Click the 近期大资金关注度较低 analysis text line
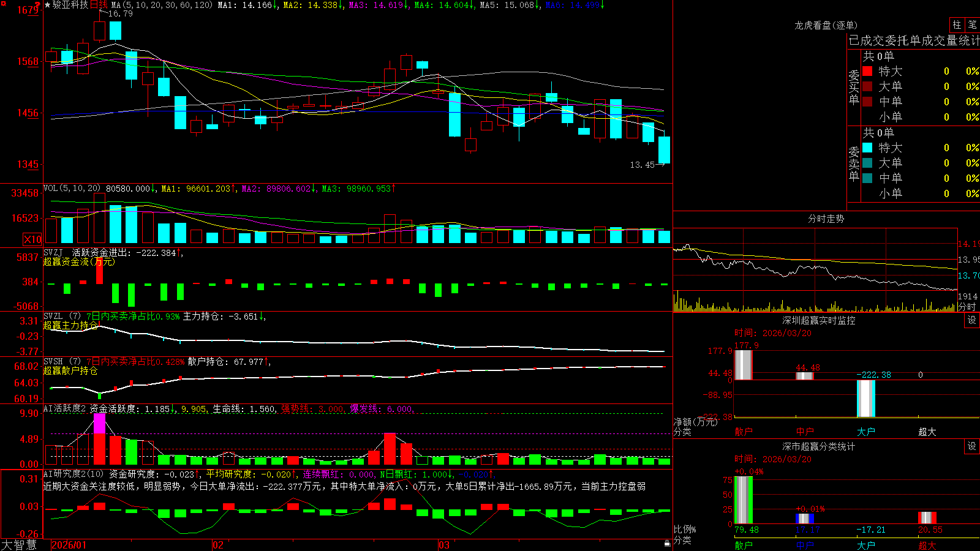The image size is (980, 551). (x=344, y=486)
